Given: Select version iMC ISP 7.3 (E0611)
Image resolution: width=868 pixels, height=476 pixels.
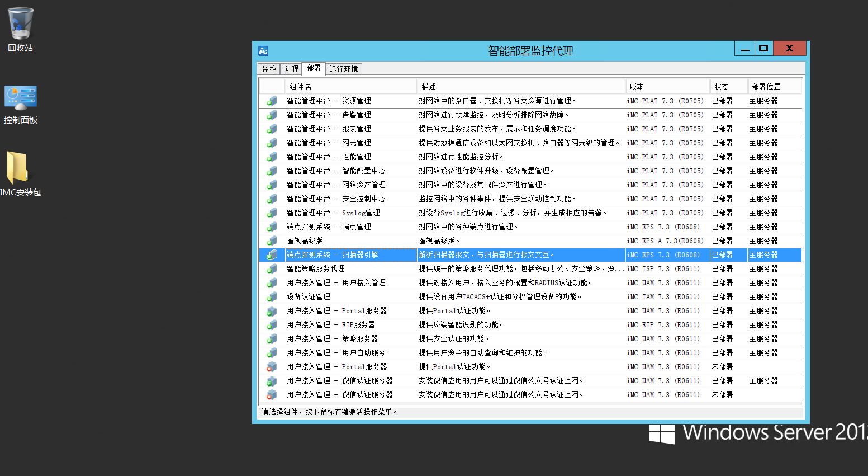Looking at the screenshot, I should (663, 269).
